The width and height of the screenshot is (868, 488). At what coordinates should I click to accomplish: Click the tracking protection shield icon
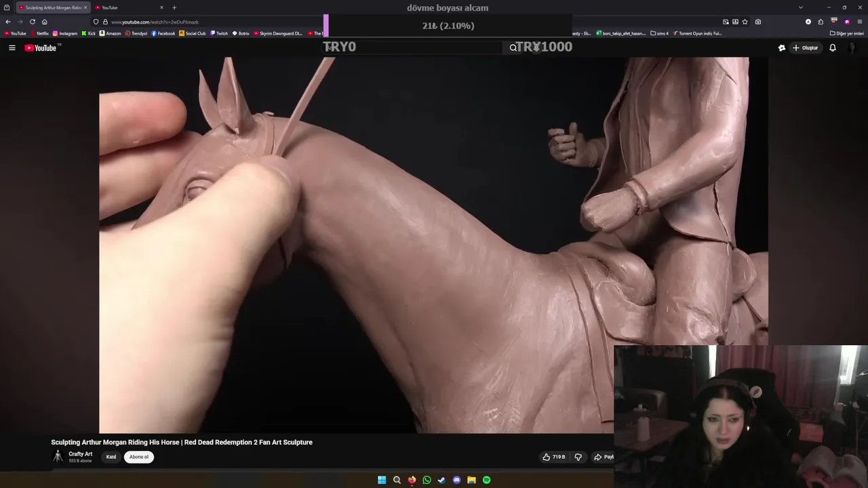(96, 22)
